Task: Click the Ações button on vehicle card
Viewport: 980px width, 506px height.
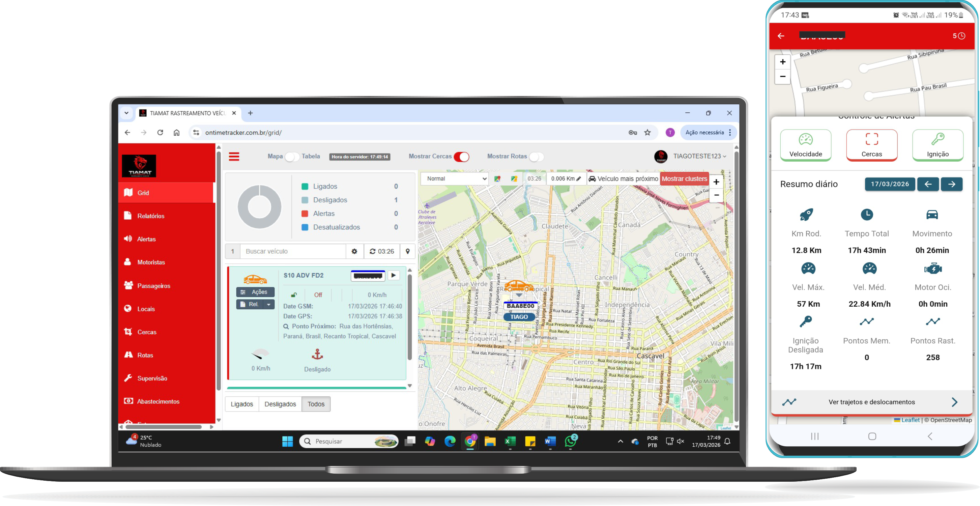Action: click(255, 292)
